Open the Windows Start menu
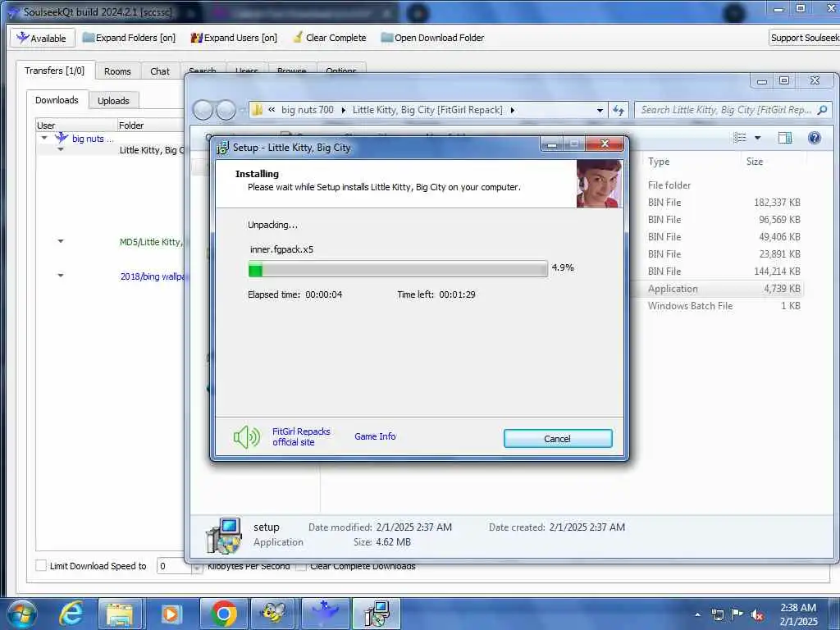 21,614
